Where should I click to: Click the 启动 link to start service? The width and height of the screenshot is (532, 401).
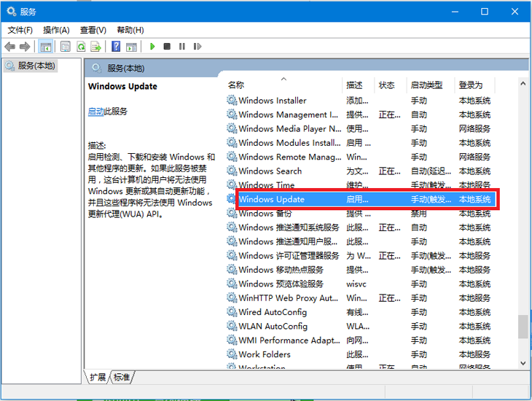coord(95,112)
